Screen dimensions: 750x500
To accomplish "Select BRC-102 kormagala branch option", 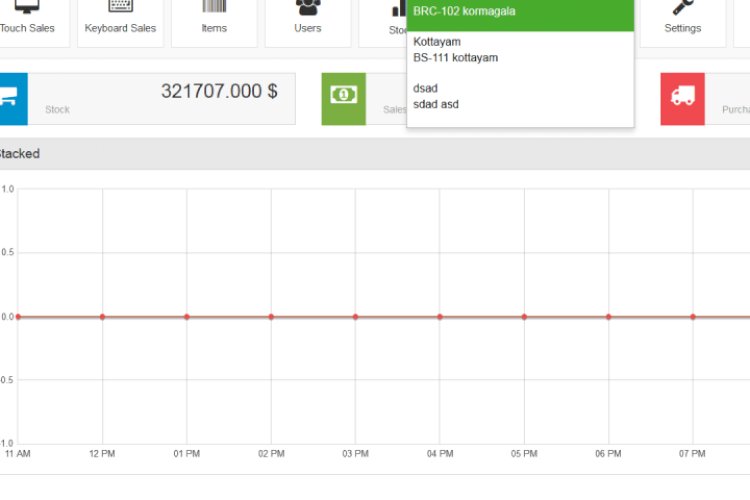I will tap(520, 15).
